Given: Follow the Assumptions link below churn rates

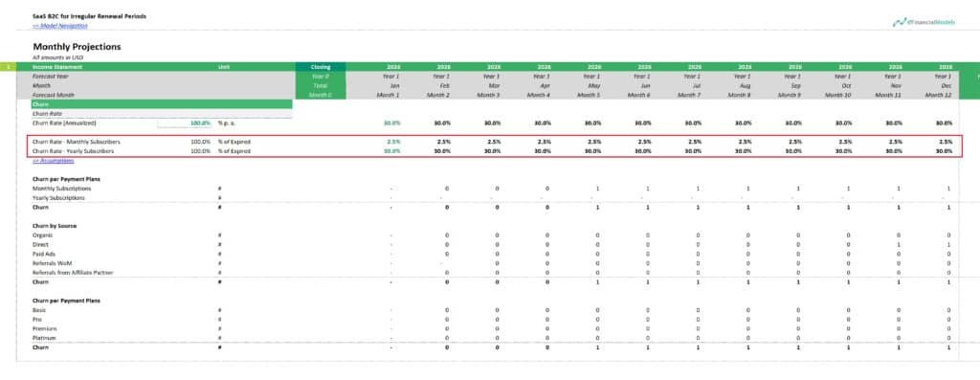Looking at the screenshot, I should coord(54,161).
